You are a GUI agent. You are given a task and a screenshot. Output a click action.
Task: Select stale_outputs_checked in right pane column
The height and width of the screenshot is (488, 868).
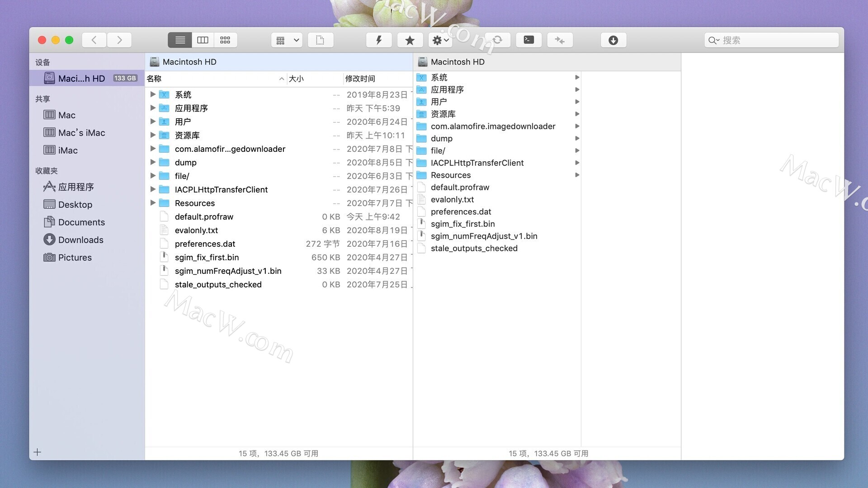coord(497,249)
